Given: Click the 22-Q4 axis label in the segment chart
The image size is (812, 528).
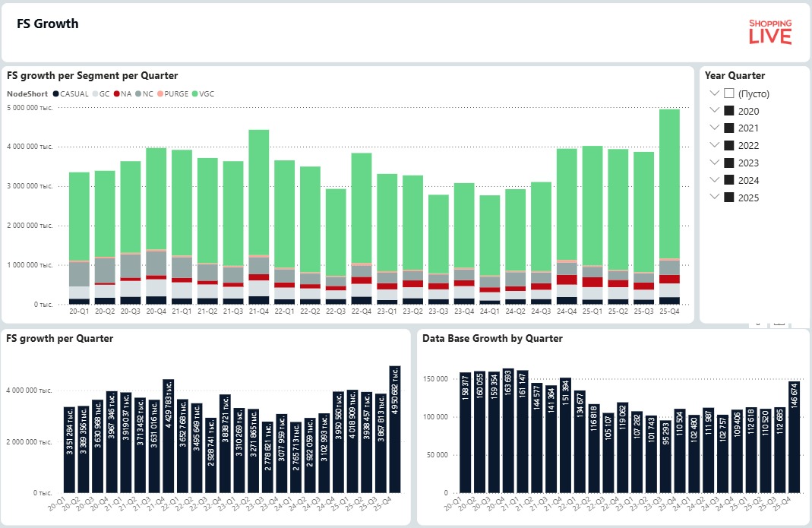Looking at the screenshot, I should 362,311.
